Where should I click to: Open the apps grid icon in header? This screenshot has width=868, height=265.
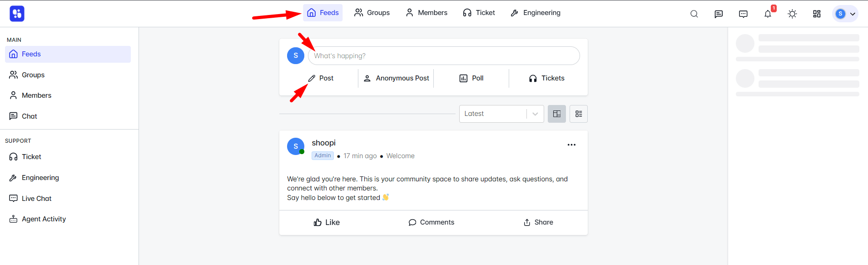click(817, 14)
